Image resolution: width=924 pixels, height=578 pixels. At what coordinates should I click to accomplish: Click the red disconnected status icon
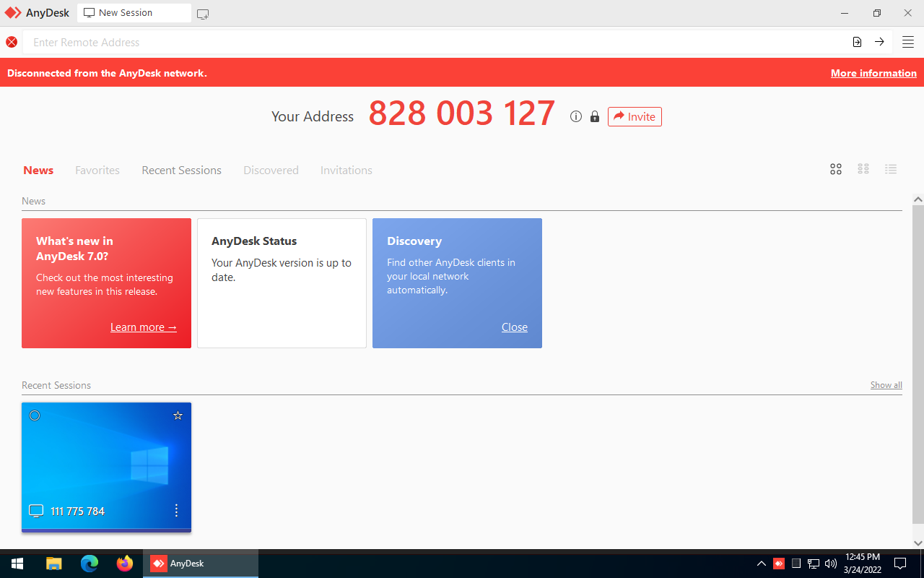(12, 42)
